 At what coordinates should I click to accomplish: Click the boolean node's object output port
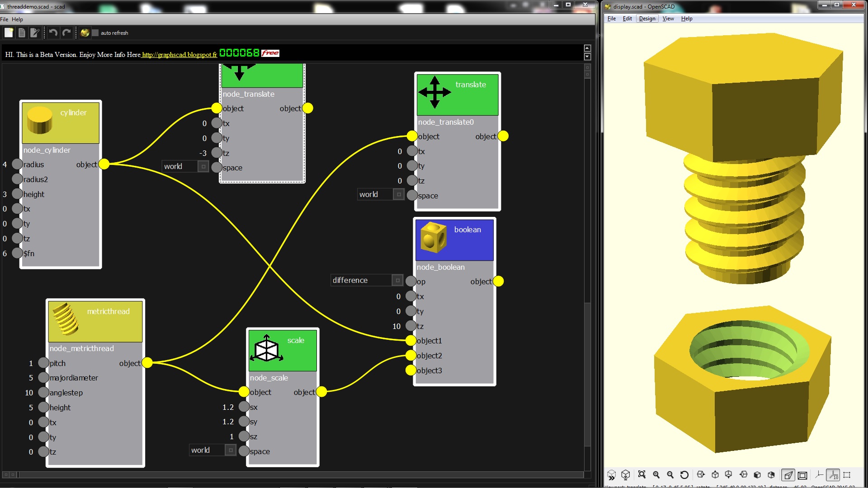tap(498, 281)
